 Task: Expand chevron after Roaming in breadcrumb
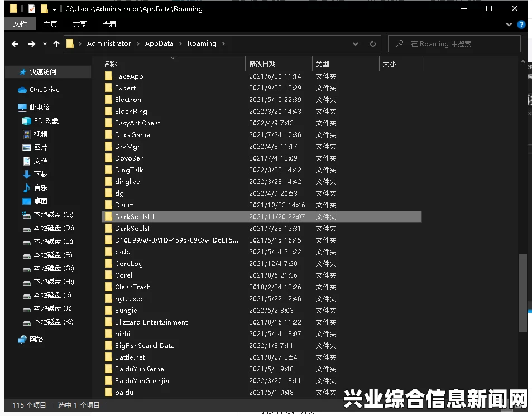(x=223, y=43)
